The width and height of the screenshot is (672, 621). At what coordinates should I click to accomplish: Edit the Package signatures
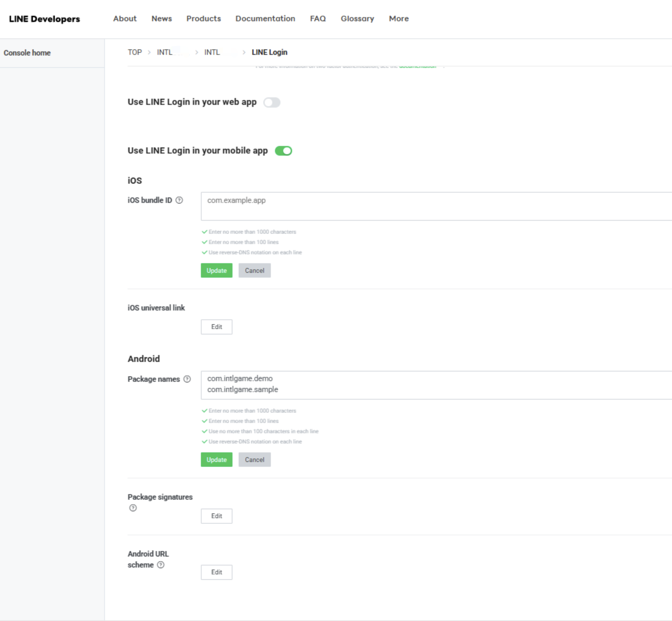tap(217, 516)
